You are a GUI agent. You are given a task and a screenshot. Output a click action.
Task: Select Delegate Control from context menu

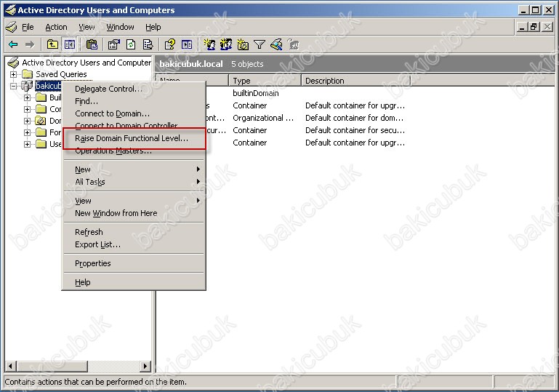coord(134,89)
